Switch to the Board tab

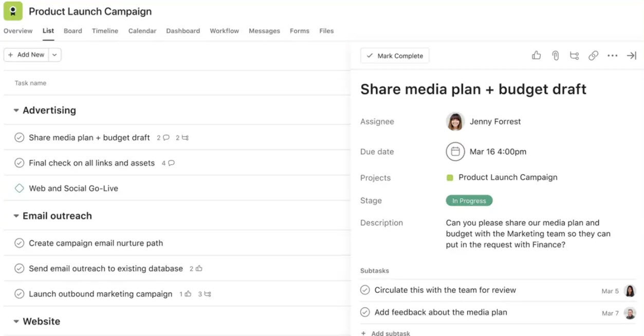[x=72, y=31]
